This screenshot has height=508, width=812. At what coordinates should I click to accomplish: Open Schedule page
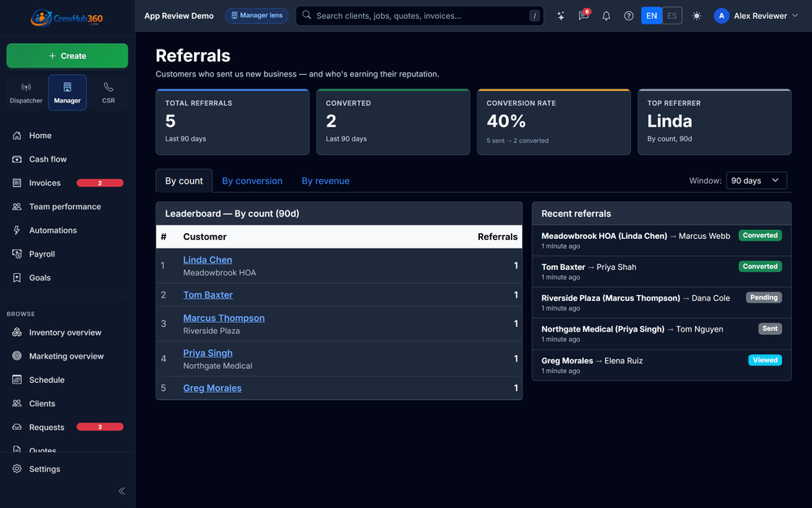[67, 380]
